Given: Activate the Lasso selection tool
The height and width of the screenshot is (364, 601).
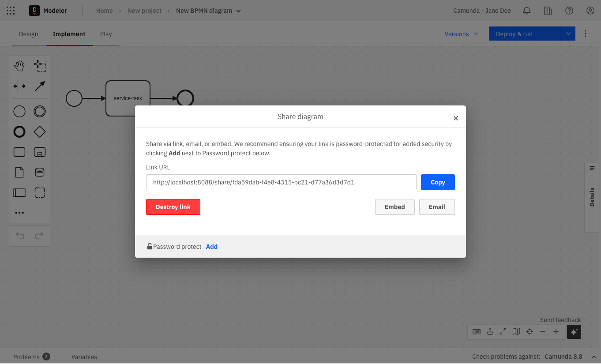Looking at the screenshot, I should coord(40,66).
